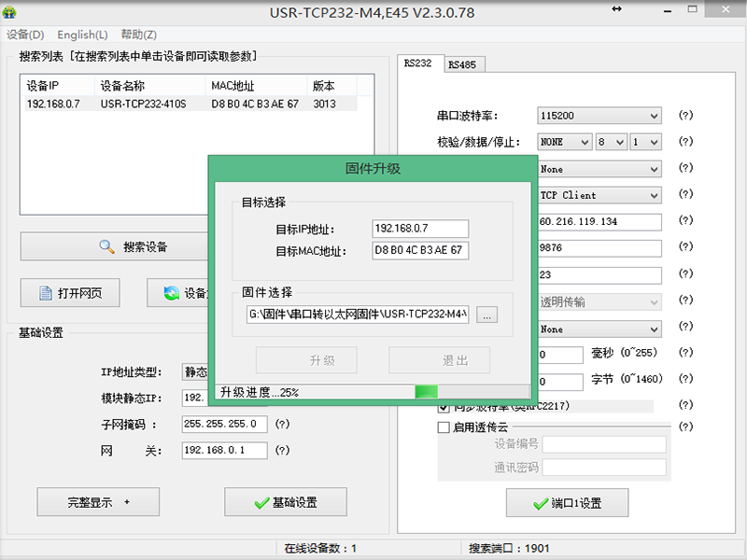Switch to the RS485 tab
Image resolution: width=747 pixels, height=560 pixels.
click(x=461, y=64)
